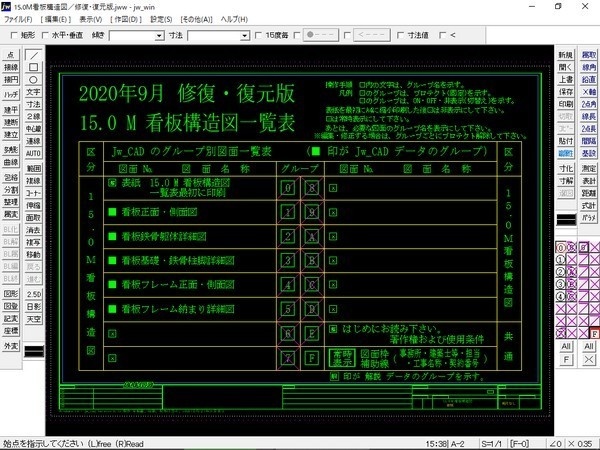Click the ∠0 axis angle in status bar
The height and width of the screenshot is (450, 600).
(x=555, y=444)
